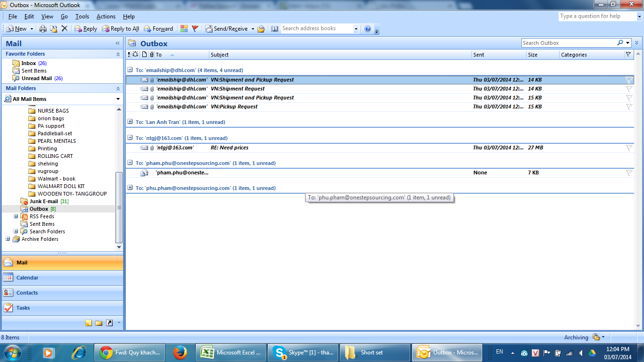Click the Send/Receive button
Image resolution: width=644 pixels, height=362 pixels.
(226, 29)
